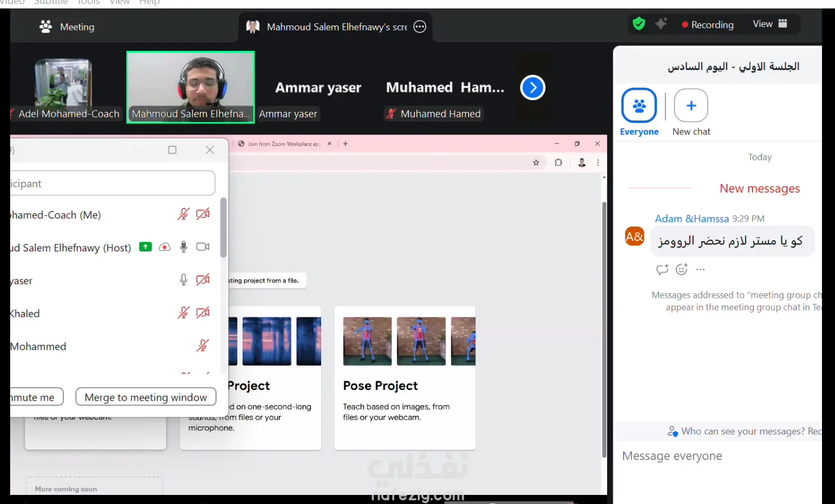Screen dimensions: 835x504
Task: Restore down the shared browser window
Action: click(x=577, y=144)
